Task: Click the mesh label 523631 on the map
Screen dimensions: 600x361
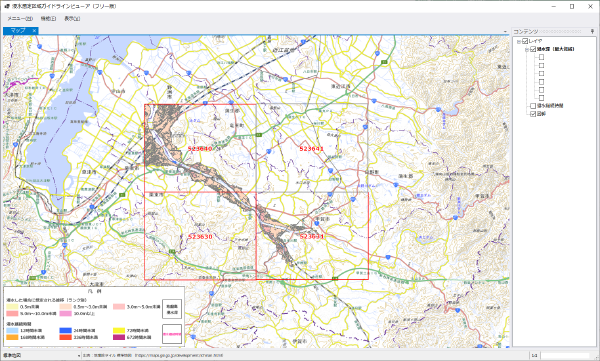Action: (x=311, y=236)
